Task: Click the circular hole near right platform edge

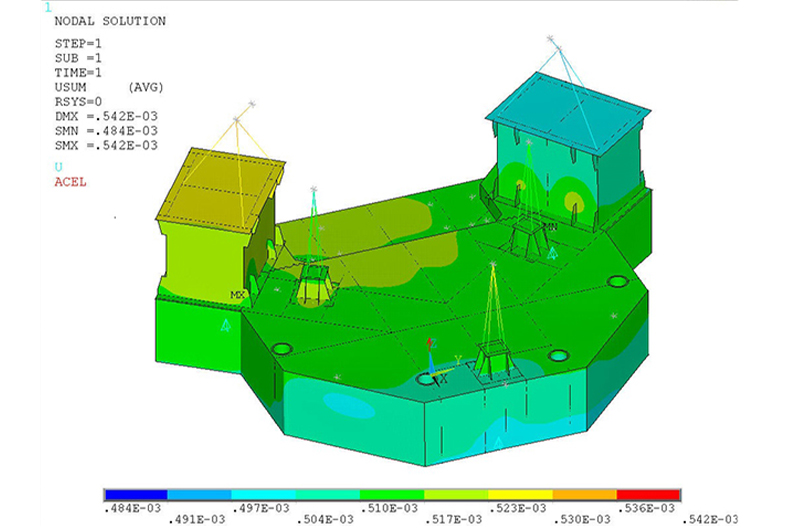Action: 617,282
